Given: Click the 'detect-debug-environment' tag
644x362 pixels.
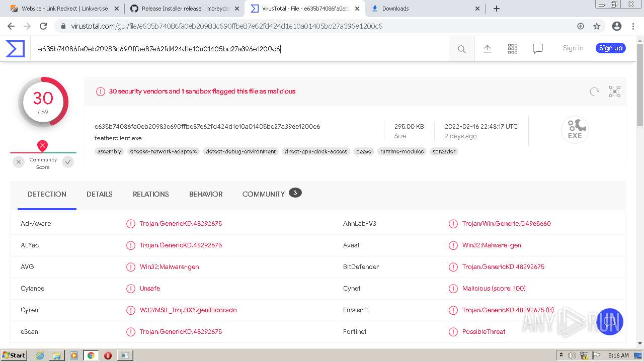Looking at the screenshot, I should pyautogui.click(x=241, y=151).
